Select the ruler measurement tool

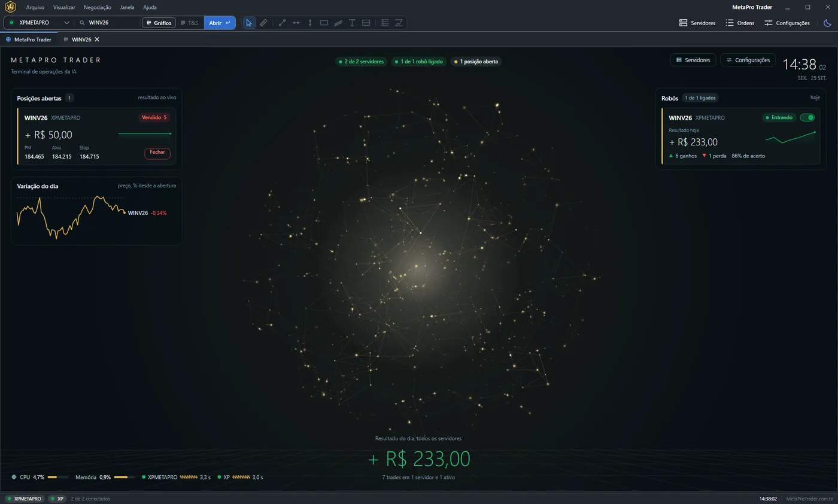coord(263,23)
